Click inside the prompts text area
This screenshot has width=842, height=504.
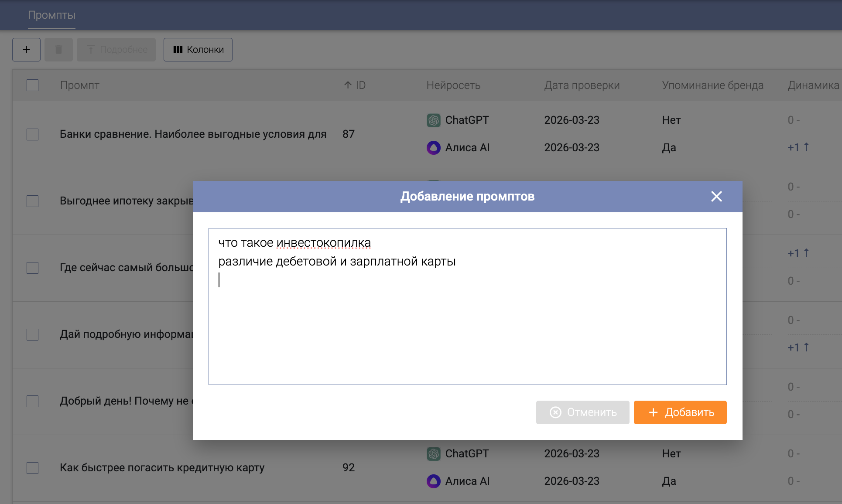(x=467, y=327)
